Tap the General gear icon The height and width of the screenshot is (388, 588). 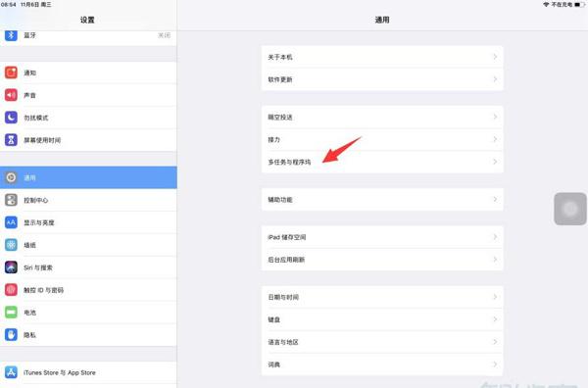coord(11,177)
